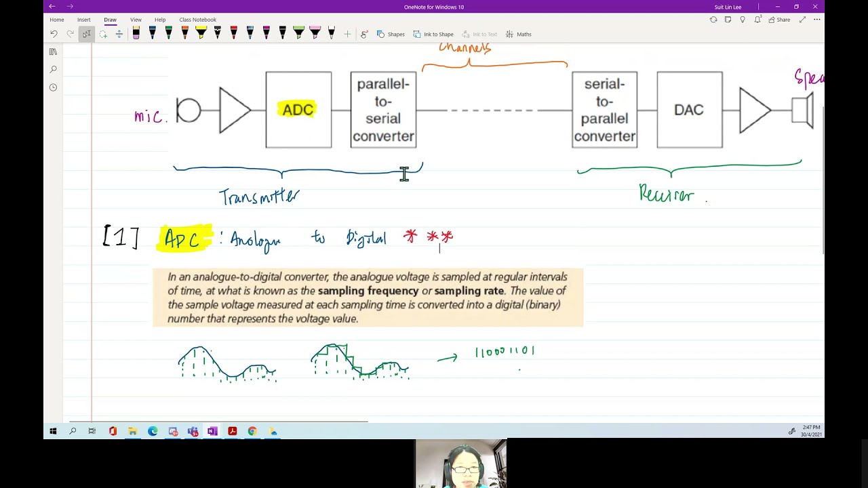
Task: Open the more options ellipsis menu
Action: 816,20
